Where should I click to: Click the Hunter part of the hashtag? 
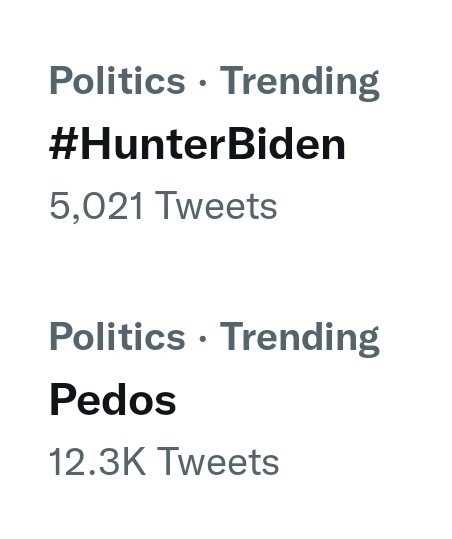click(153, 144)
